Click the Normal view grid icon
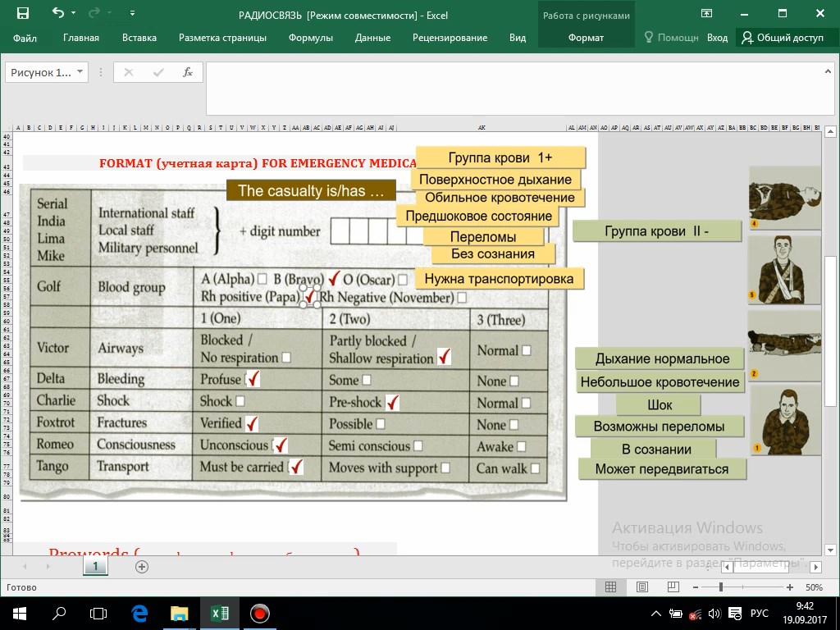Screen dimensions: 840x630 [610, 587]
